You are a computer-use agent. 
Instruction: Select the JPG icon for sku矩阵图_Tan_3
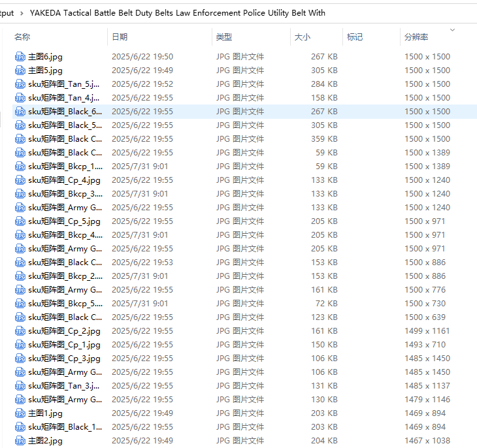point(20,386)
